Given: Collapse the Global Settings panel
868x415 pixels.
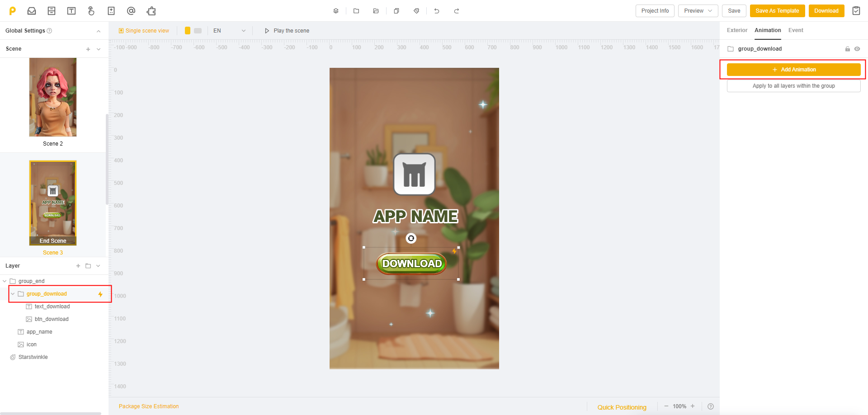Looking at the screenshot, I should coord(99,31).
